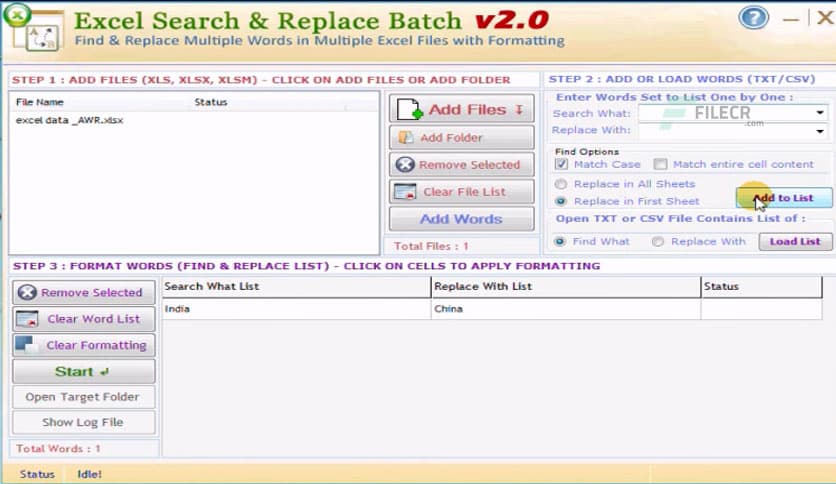Viewport: 836px width, 484px height.
Task: Click the File Name column header
Action: point(39,102)
